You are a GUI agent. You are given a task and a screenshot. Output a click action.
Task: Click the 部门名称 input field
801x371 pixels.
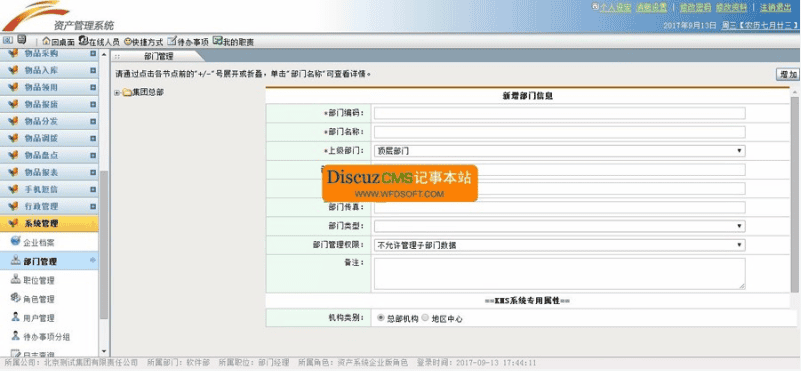click(x=559, y=132)
